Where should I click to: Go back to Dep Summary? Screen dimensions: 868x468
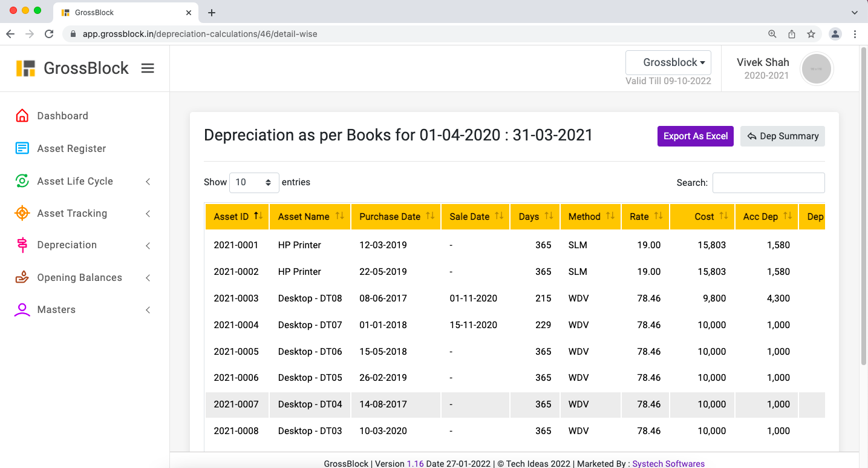(782, 136)
